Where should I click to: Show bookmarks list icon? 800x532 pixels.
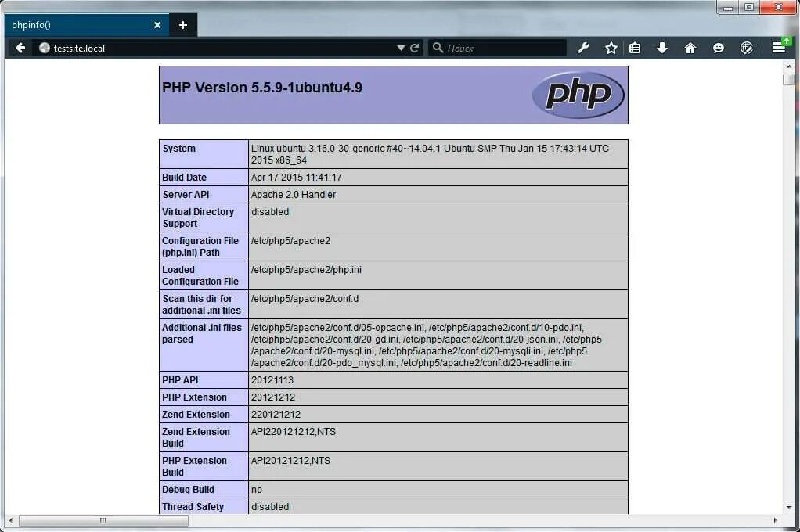tap(635, 48)
